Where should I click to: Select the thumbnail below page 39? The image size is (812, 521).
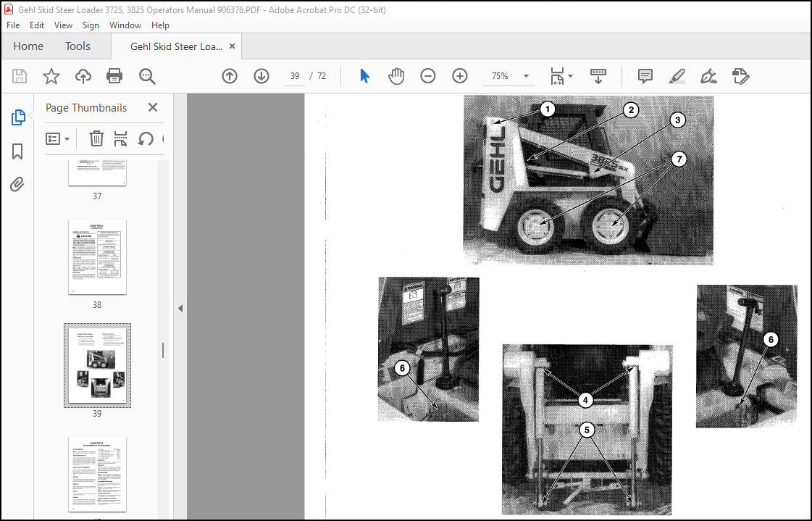pyautogui.click(x=97, y=475)
